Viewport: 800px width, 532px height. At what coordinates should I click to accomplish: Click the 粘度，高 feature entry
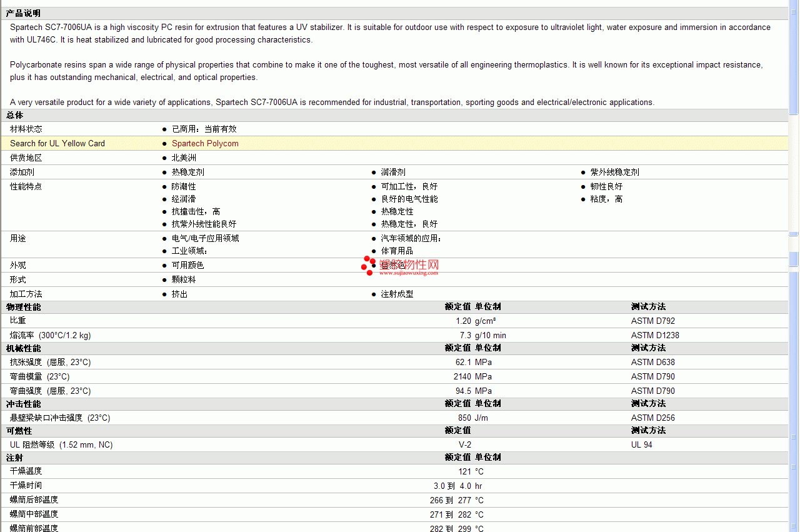point(607,199)
